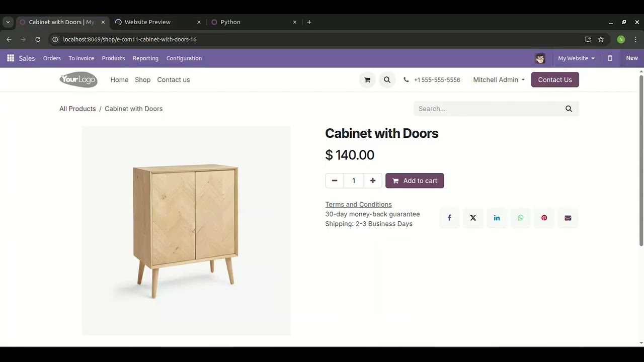The image size is (644, 362).
Task: Open the Configuration menu
Action: (184, 58)
